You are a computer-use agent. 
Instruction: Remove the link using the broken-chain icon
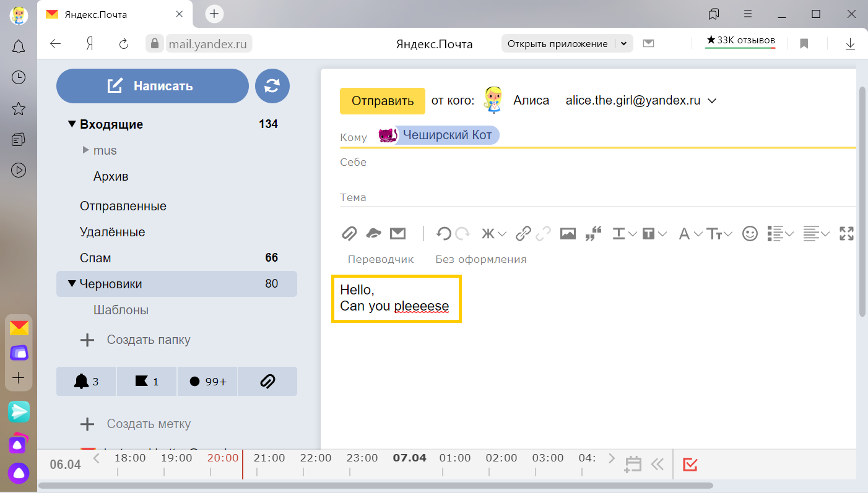point(544,233)
